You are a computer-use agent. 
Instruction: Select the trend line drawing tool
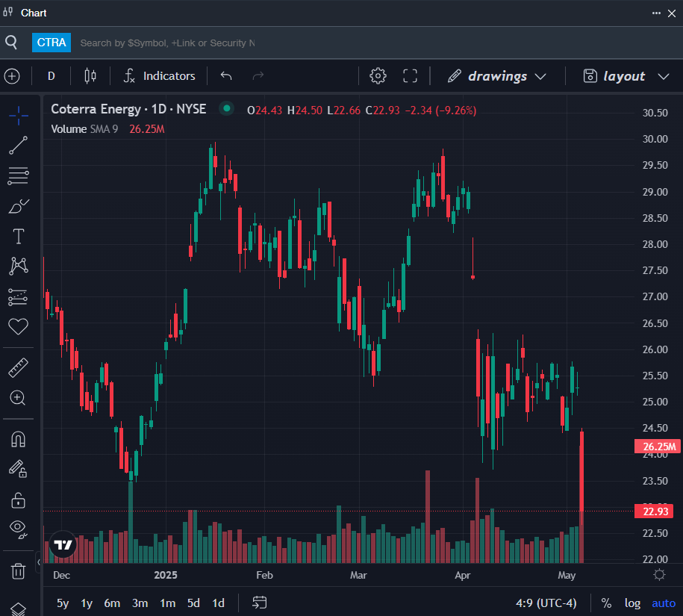[x=19, y=146]
